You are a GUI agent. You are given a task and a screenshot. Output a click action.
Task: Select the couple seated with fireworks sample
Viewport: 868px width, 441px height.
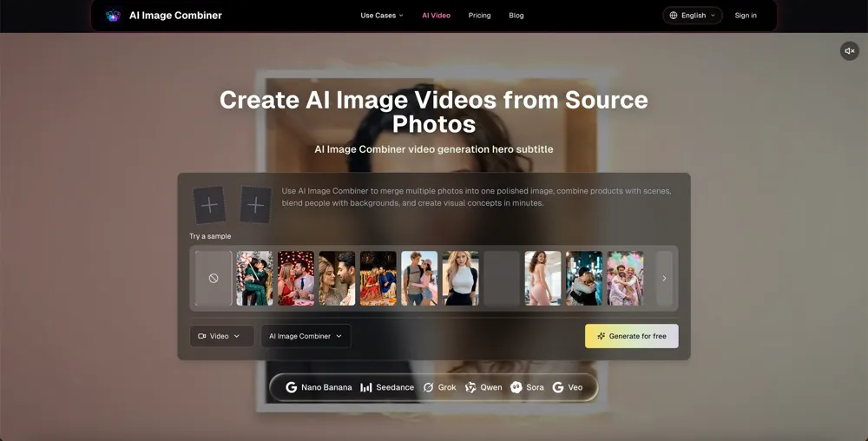(378, 279)
